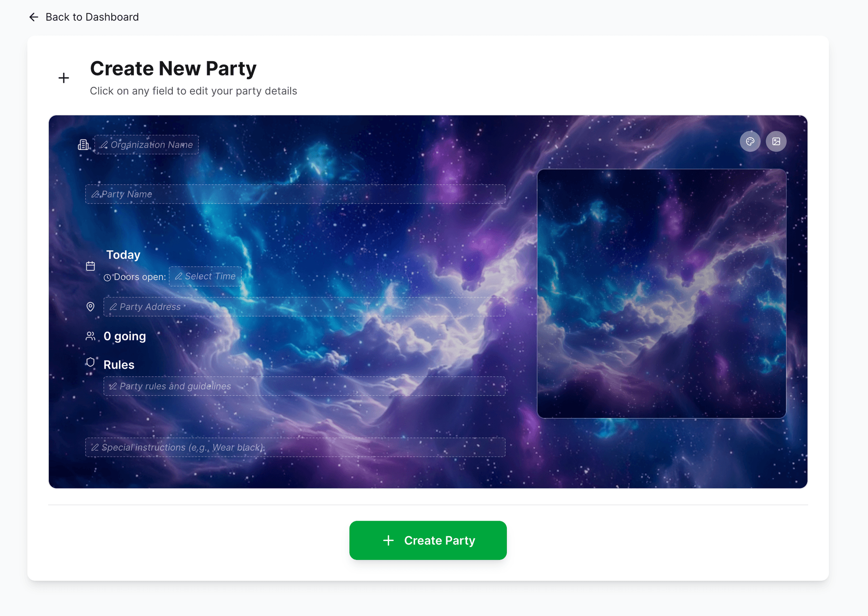The image size is (868, 616).
Task: Click the Select Time field
Action: pyautogui.click(x=205, y=276)
